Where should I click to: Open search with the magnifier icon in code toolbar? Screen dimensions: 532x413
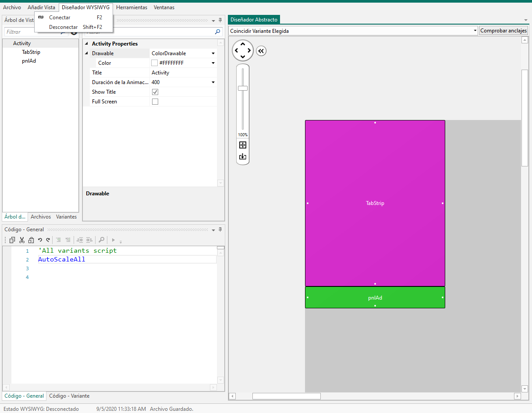pyautogui.click(x=101, y=240)
